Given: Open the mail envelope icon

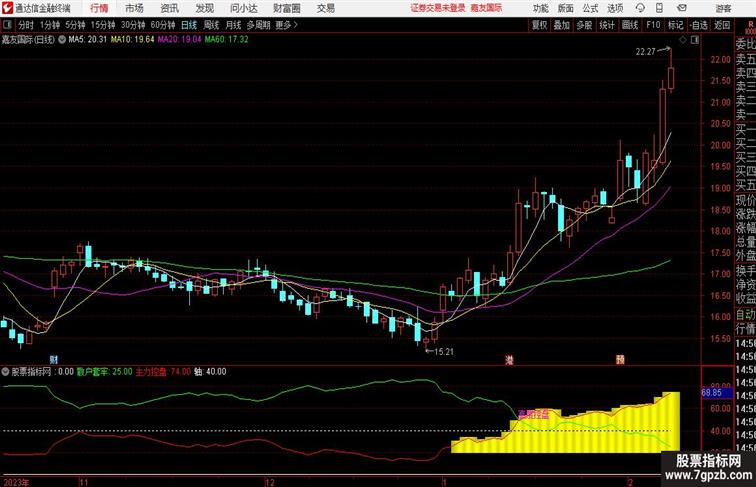Looking at the screenshot, I should (682, 8).
